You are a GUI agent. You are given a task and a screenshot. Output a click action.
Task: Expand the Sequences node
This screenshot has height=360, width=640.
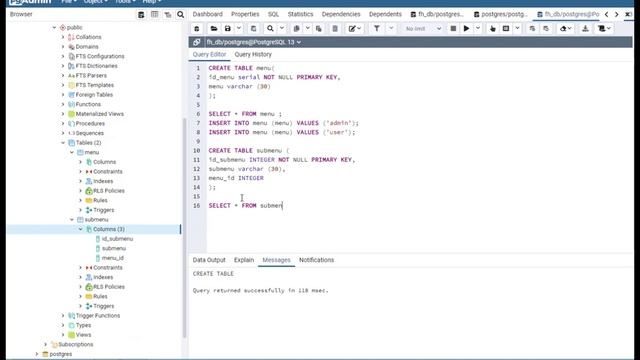point(63,133)
